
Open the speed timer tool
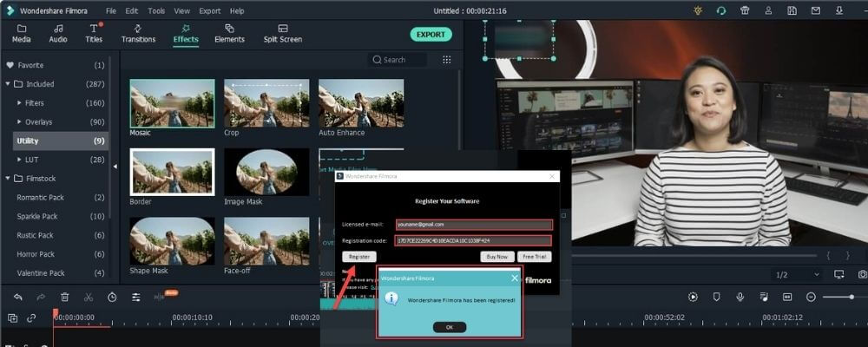coord(113,297)
